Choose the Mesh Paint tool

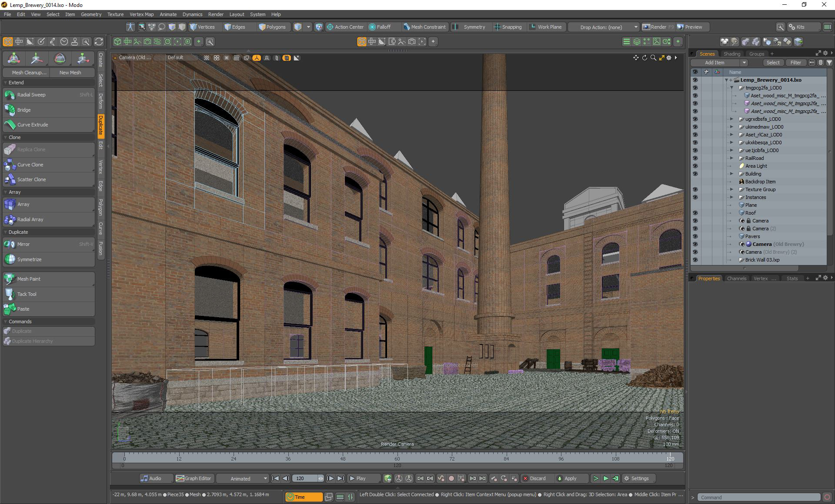[x=29, y=279]
